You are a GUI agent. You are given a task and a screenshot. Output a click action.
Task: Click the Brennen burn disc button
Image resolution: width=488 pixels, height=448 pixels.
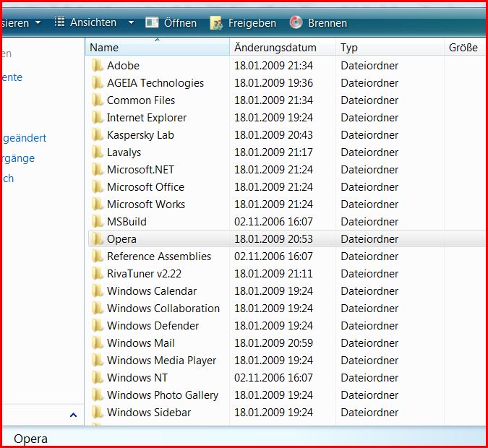(318, 22)
